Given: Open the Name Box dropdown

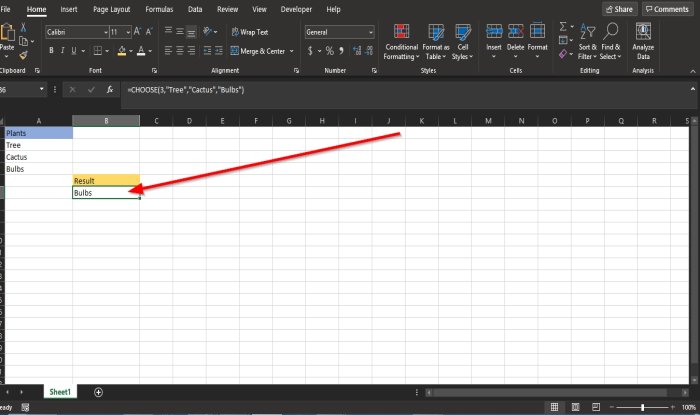Looking at the screenshot, I should (x=42, y=89).
